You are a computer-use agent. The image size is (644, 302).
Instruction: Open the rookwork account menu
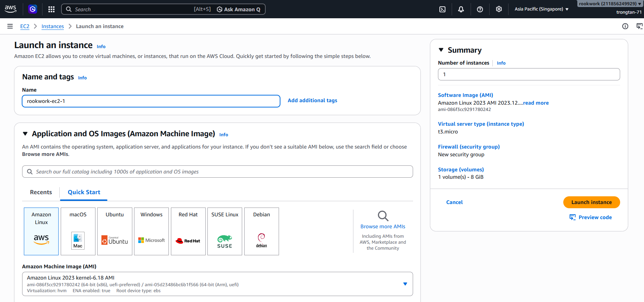click(610, 4)
